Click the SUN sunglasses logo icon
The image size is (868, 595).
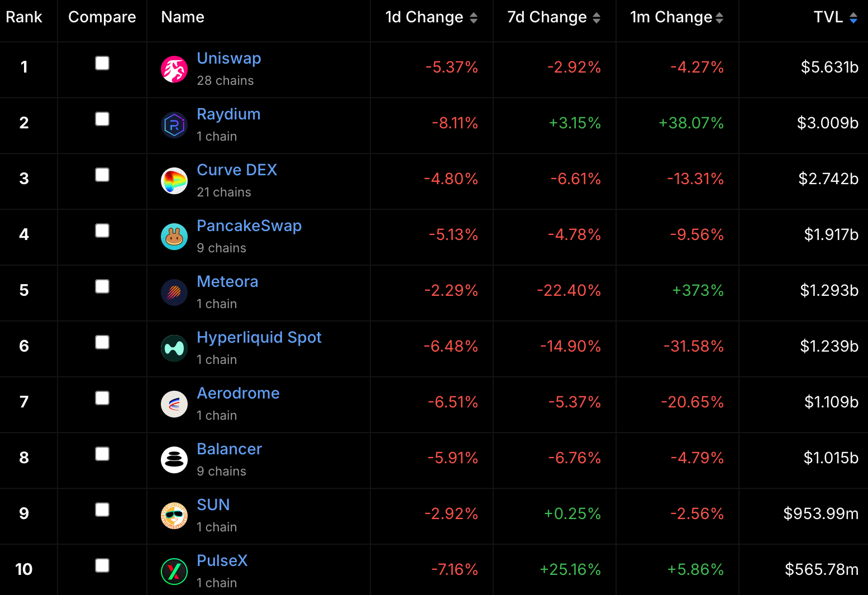(174, 516)
